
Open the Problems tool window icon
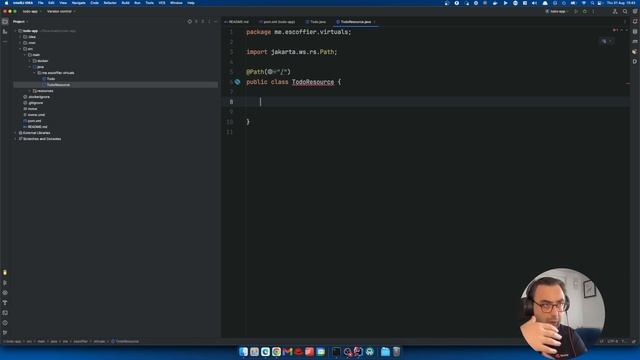pos(5,323)
